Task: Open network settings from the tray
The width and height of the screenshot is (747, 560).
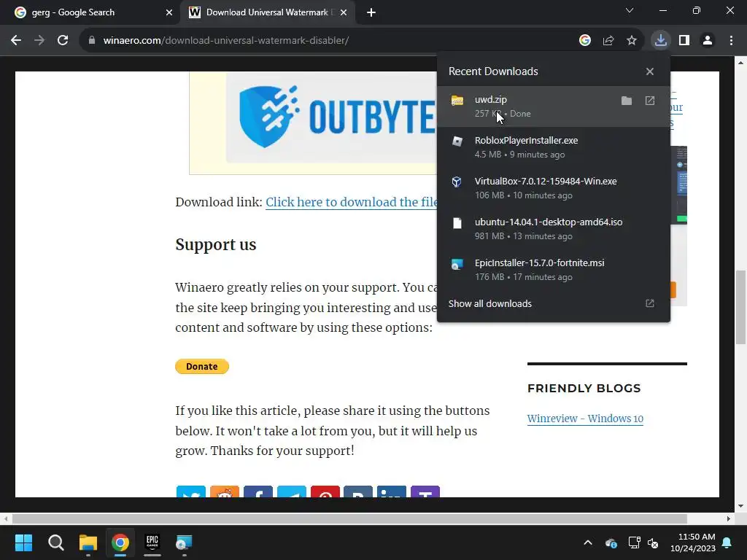Action: (x=634, y=542)
